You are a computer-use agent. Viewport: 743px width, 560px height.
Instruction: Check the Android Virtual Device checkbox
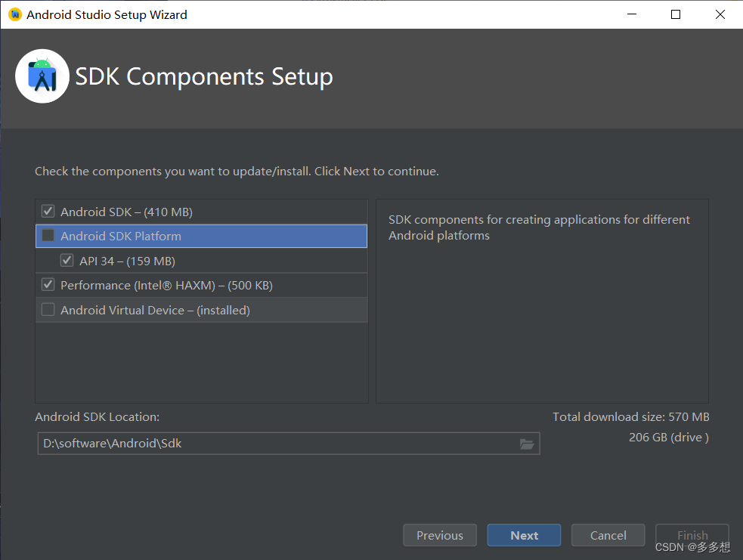(x=48, y=309)
